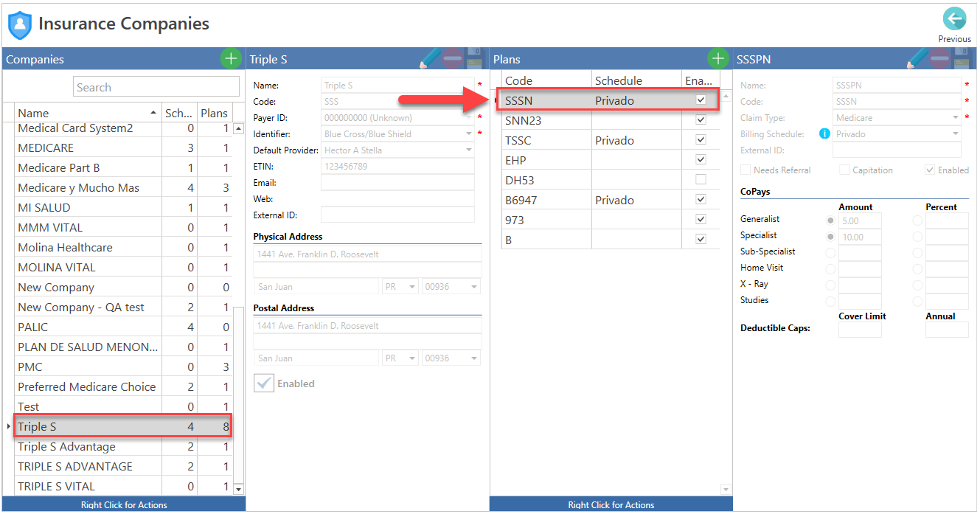Viewport: 980px width, 514px height.
Task: Save SSSPN plan with floppy disk icon
Action: click(x=962, y=59)
